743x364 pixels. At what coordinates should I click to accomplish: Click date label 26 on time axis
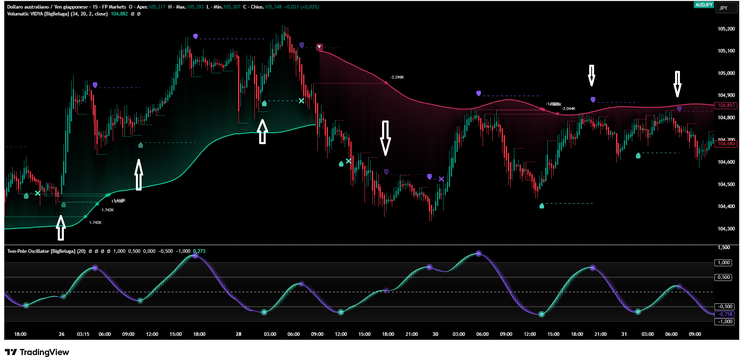pyautogui.click(x=62, y=334)
